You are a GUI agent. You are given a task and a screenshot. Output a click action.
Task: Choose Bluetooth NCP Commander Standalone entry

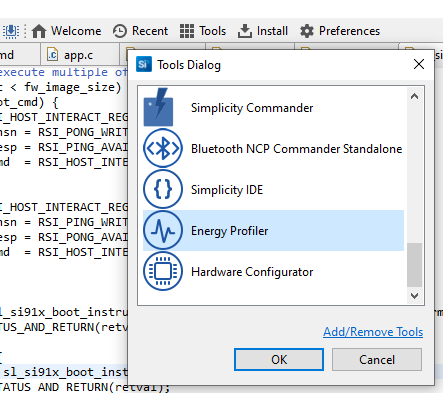pos(273,148)
